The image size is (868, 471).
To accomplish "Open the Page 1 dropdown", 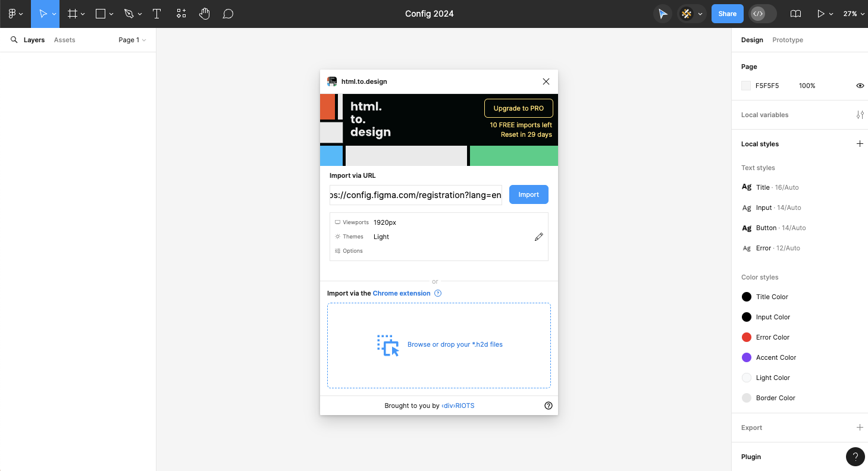I will click(132, 40).
